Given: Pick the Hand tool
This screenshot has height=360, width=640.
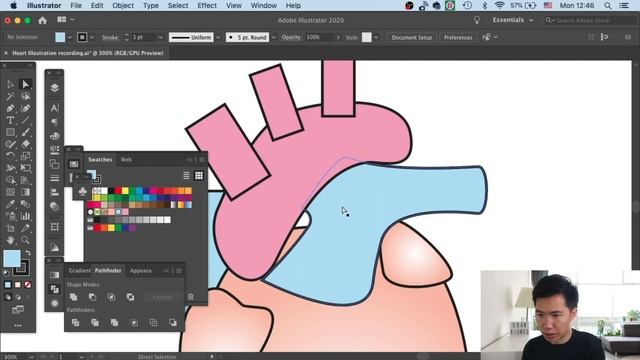Looking at the screenshot, I should [11, 240].
